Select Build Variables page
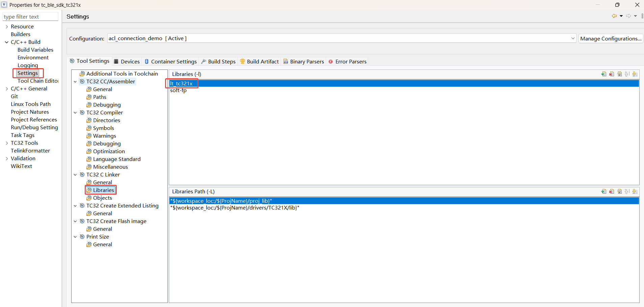The height and width of the screenshot is (307, 644). point(35,50)
